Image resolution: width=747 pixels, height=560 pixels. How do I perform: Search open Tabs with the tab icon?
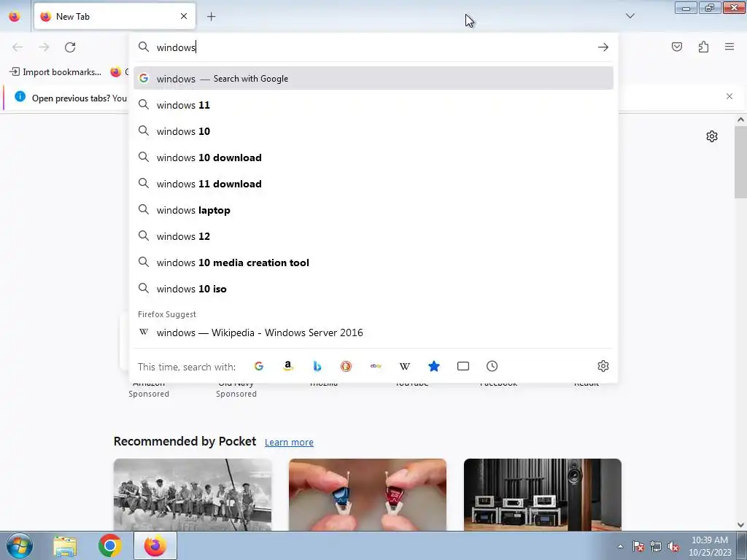point(463,366)
